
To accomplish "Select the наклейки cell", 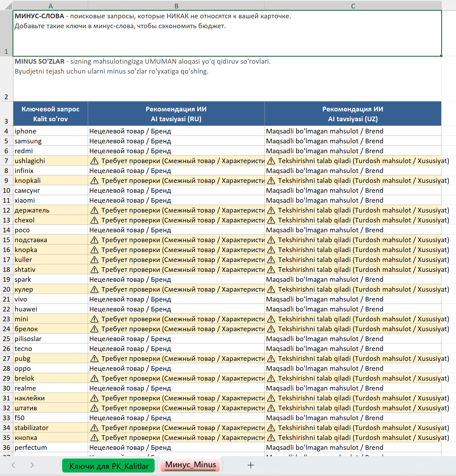I will tap(51, 398).
